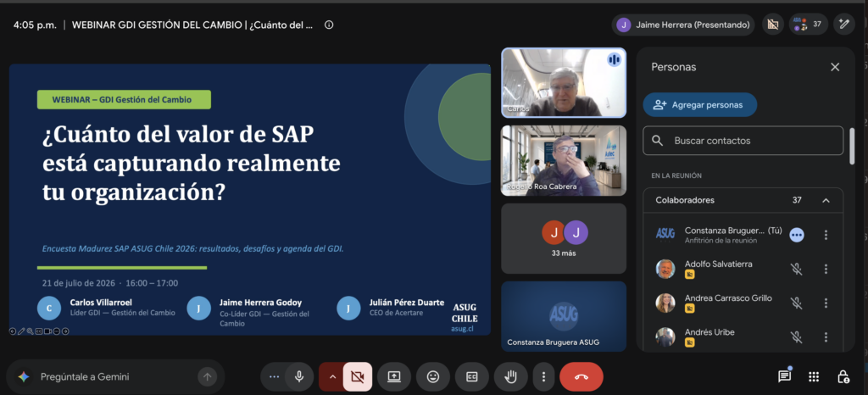Select Rogelio Roa Cabrera video tile

coord(564,160)
